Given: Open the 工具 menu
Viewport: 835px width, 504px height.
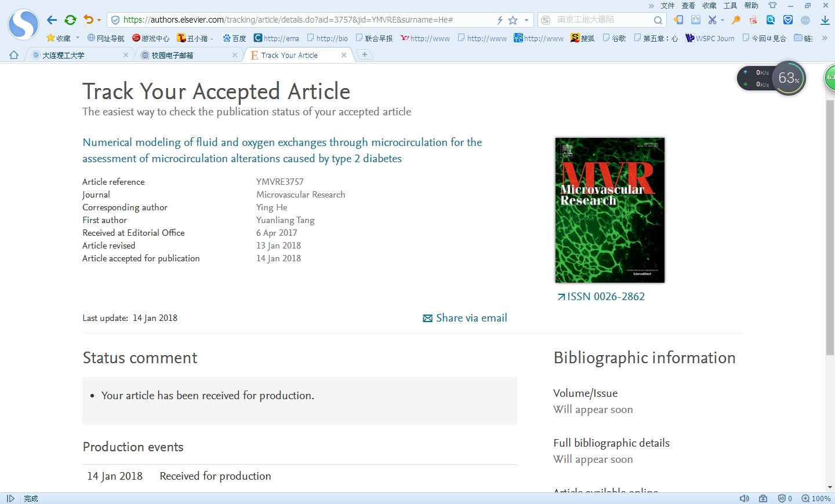Looking at the screenshot, I should [x=730, y=5].
